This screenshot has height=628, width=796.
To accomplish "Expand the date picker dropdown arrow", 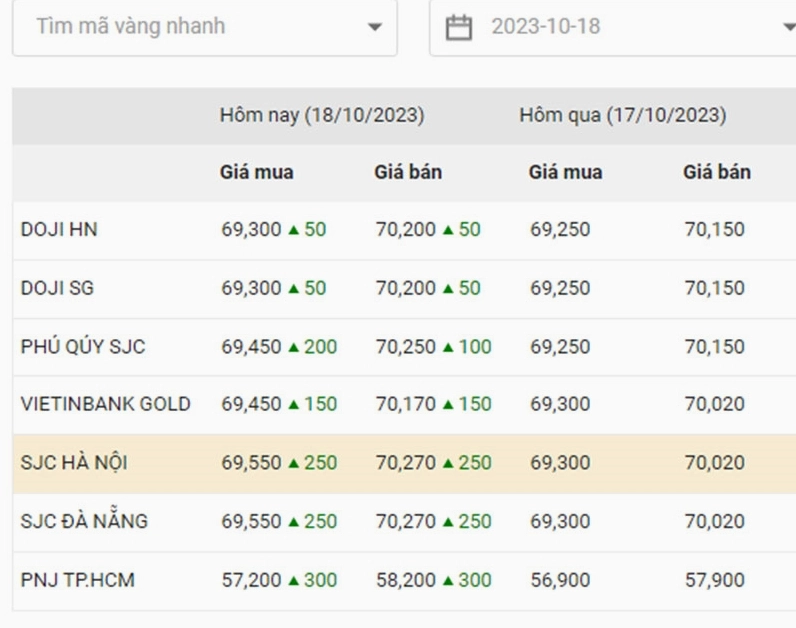I will (x=789, y=27).
